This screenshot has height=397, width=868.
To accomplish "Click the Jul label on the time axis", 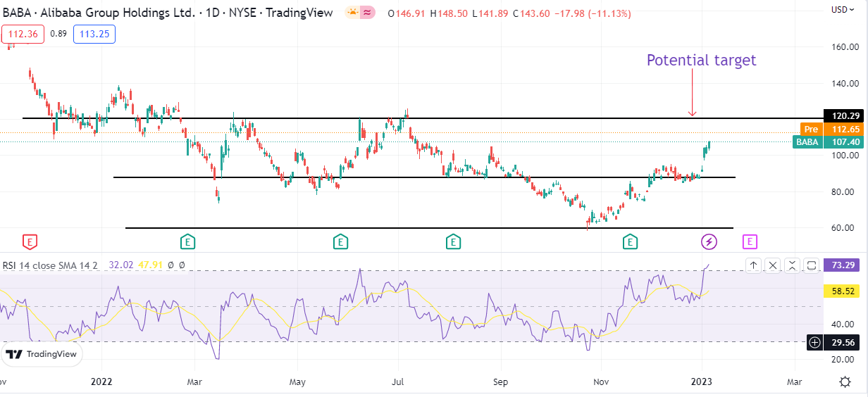I will click(x=398, y=382).
